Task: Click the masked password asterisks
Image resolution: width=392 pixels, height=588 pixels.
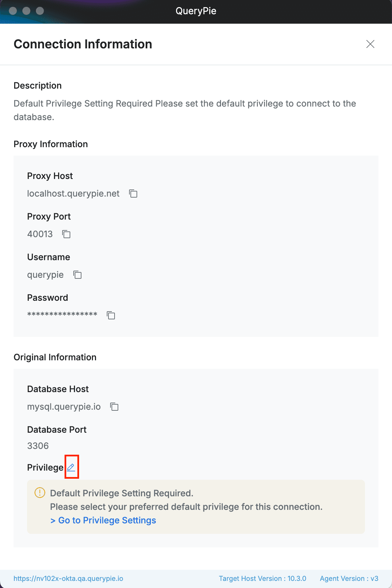Action: [x=62, y=315]
